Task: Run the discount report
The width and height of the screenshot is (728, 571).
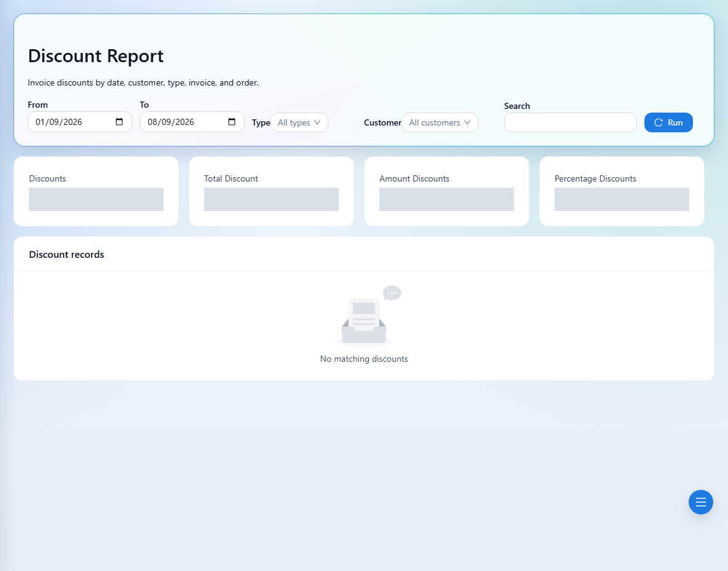Action: coord(668,122)
